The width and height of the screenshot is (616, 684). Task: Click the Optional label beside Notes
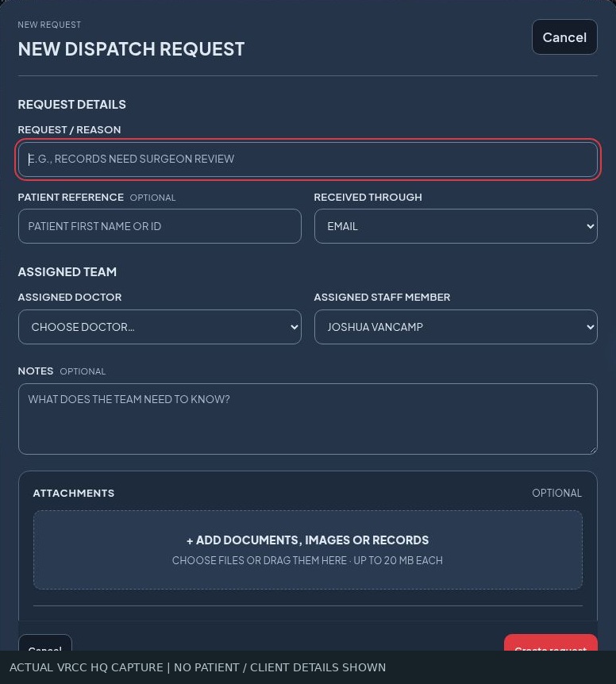pyautogui.click(x=83, y=371)
